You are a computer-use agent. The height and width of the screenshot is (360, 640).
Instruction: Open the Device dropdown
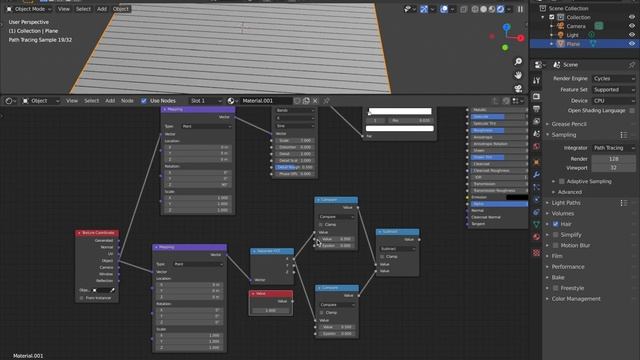click(614, 100)
